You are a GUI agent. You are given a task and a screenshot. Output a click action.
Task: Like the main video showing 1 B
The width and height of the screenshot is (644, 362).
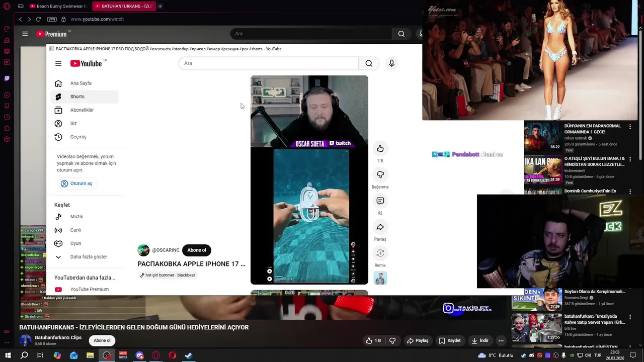[x=373, y=340]
